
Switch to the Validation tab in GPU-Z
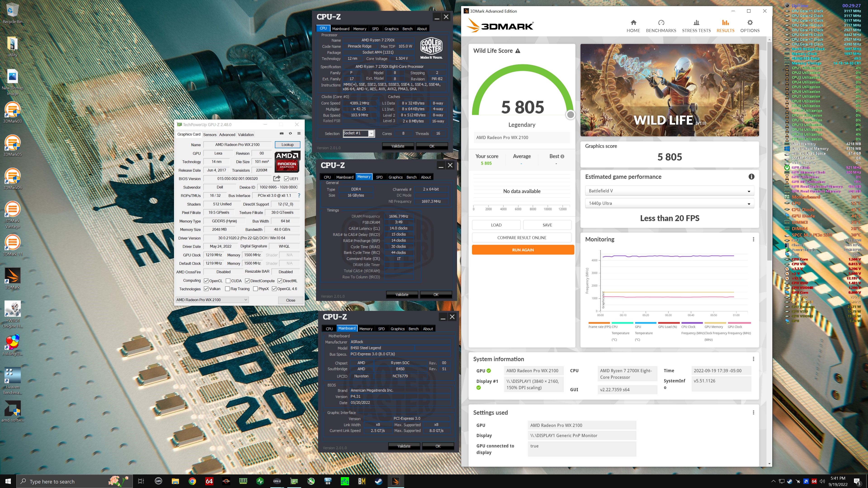click(x=246, y=135)
